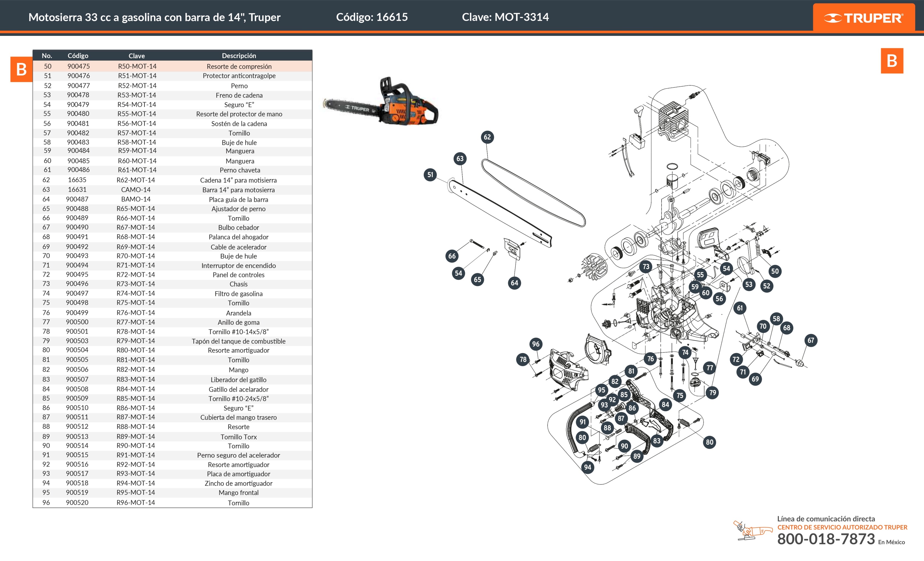Click 'Liberador del gatillo' description

[x=239, y=379]
